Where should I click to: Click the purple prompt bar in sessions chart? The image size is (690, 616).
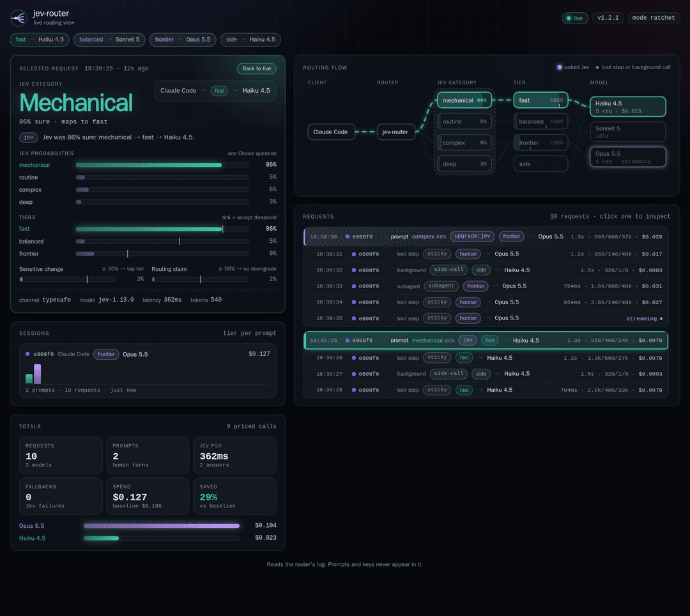[38, 374]
